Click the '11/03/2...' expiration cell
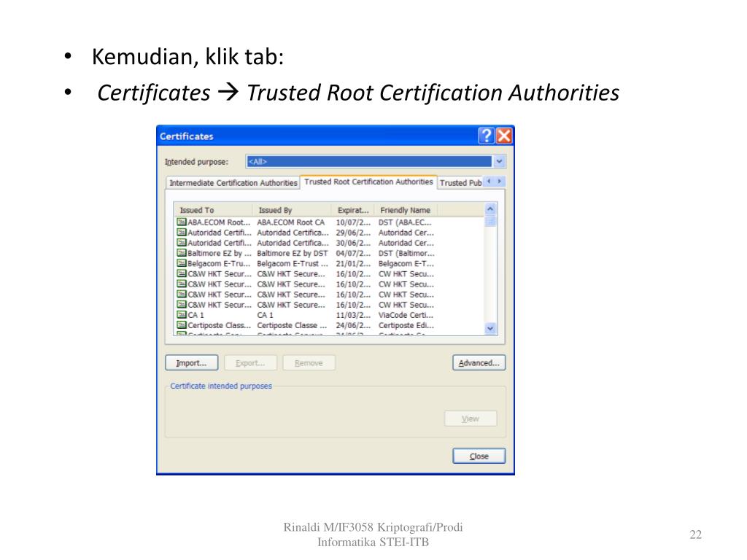The width and height of the screenshot is (747, 560). 353,315
